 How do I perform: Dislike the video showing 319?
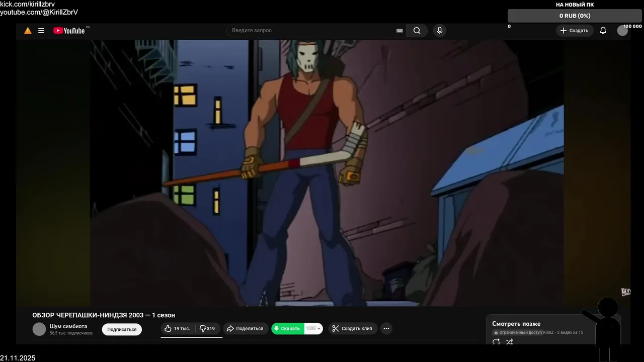[208, 328]
